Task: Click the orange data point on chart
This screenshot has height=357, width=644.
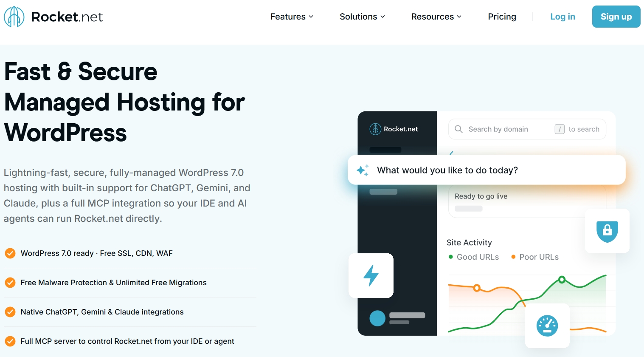Action: [x=477, y=288]
